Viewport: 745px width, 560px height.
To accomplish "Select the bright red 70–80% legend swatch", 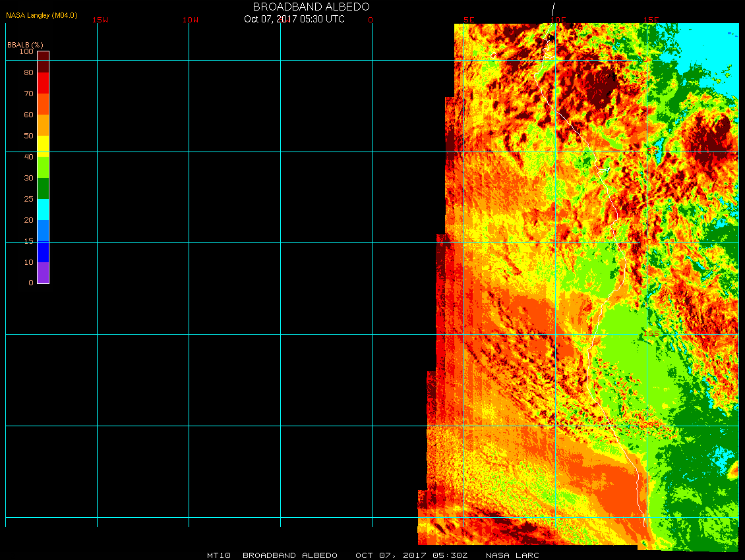I will (x=43, y=83).
